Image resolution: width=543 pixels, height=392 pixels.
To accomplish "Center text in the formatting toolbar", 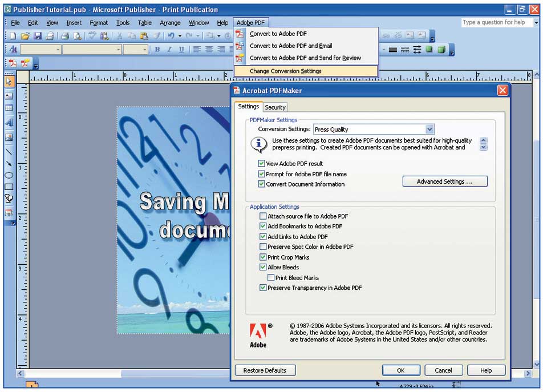I will coord(209,49).
